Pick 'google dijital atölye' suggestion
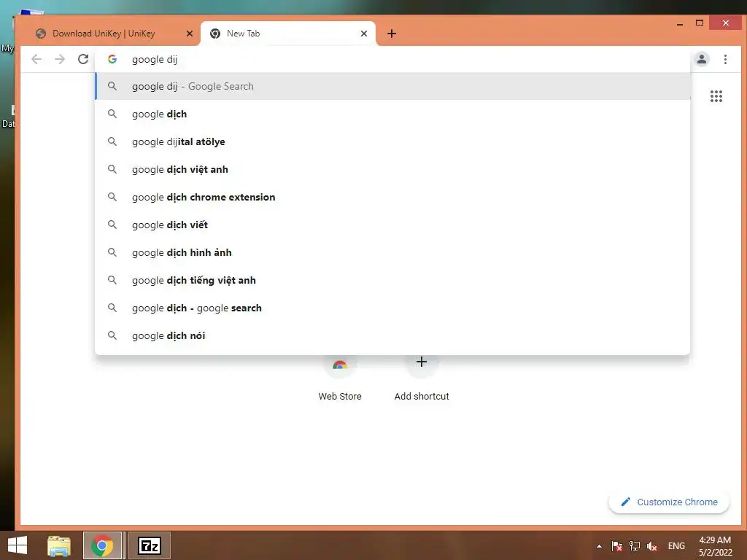Image resolution: width=747 pixels, height=560 pixels. pyautogui.click(x=392, y=141)
